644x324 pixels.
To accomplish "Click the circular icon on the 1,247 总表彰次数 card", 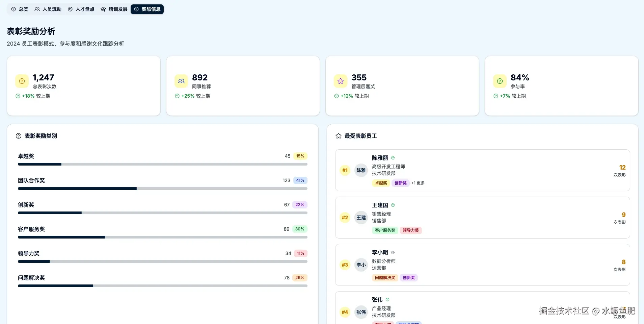I will coord(22,81).
